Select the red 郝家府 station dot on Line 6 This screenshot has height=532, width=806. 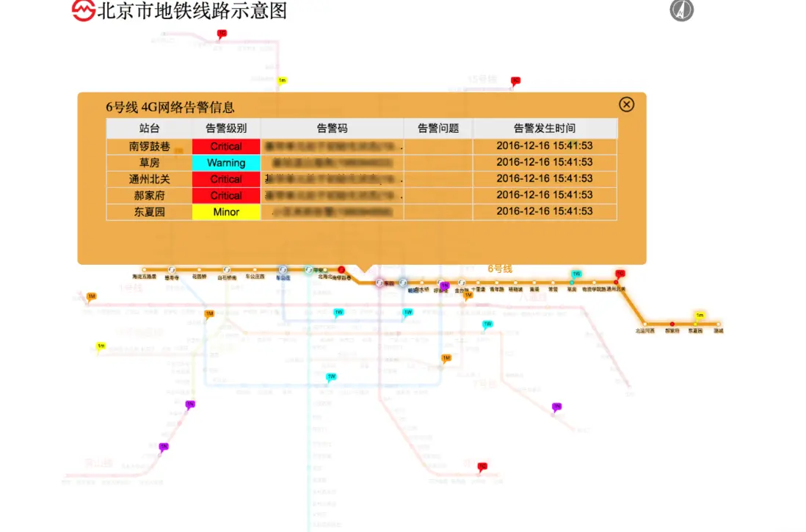[672, 324]
